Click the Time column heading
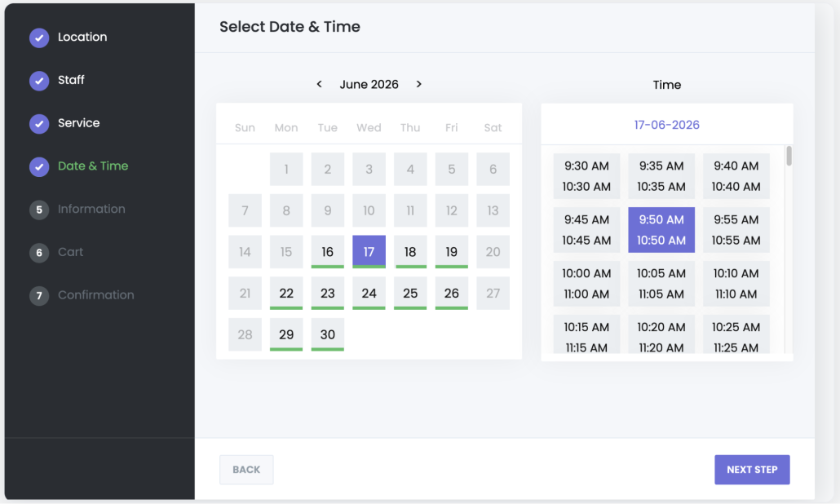 pyautogui.click(x=667, y=85)
